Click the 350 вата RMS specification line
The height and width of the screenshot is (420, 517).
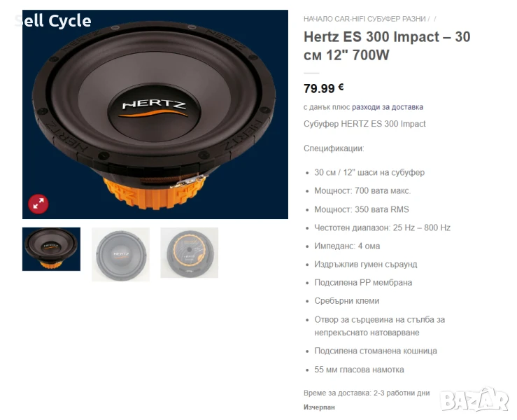(362, 209)
